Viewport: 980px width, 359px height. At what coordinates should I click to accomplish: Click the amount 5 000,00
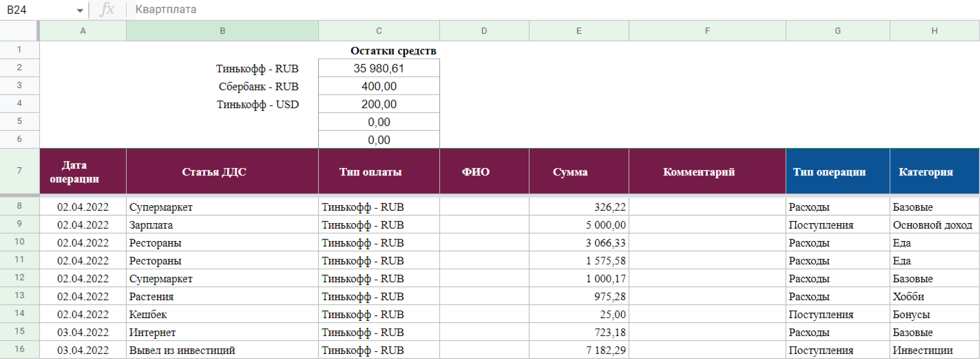tap(578, 224)
